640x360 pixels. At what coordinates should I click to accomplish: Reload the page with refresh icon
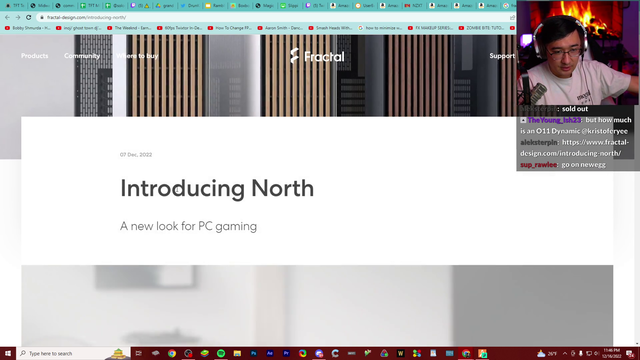[29, 18]
